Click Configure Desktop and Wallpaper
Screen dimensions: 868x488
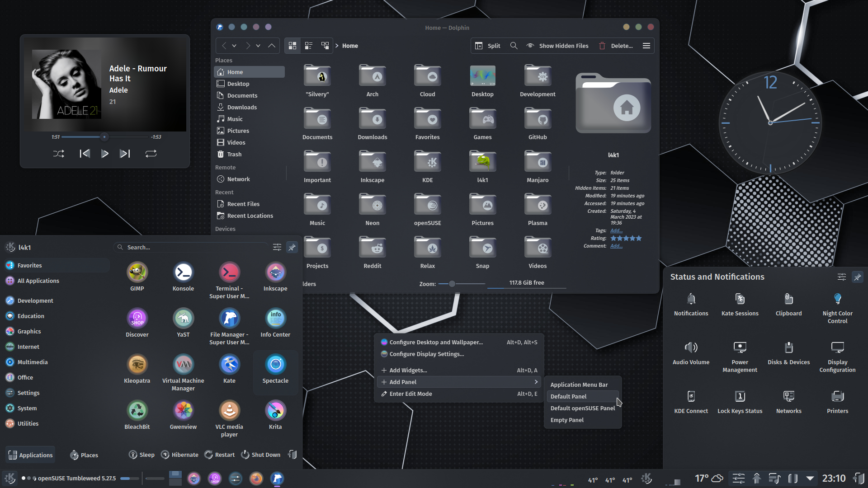click(459, 342)
